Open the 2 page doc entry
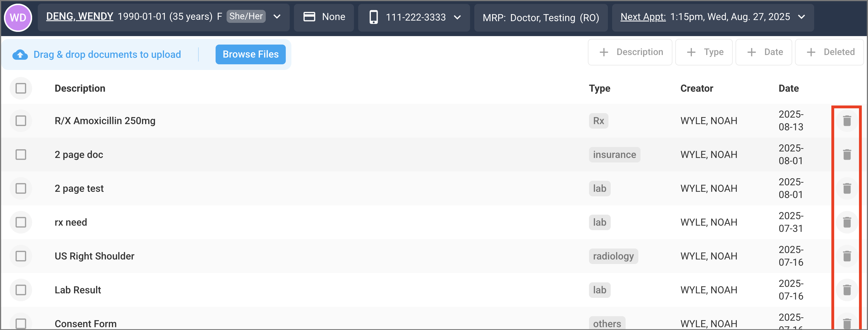 click(x=79, y=154)
